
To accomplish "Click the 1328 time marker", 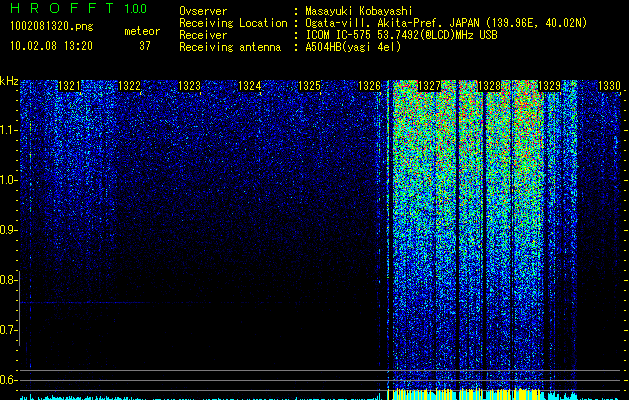I will 489,86.
